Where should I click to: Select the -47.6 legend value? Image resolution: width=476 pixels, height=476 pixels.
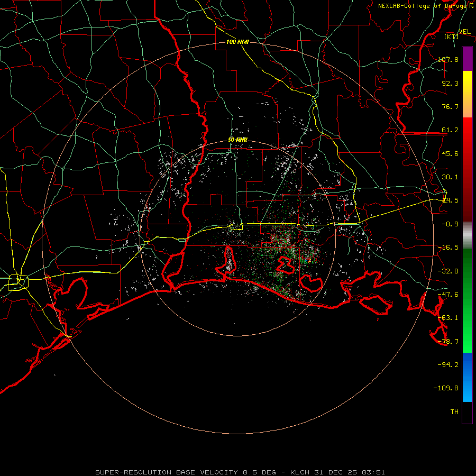448,295
